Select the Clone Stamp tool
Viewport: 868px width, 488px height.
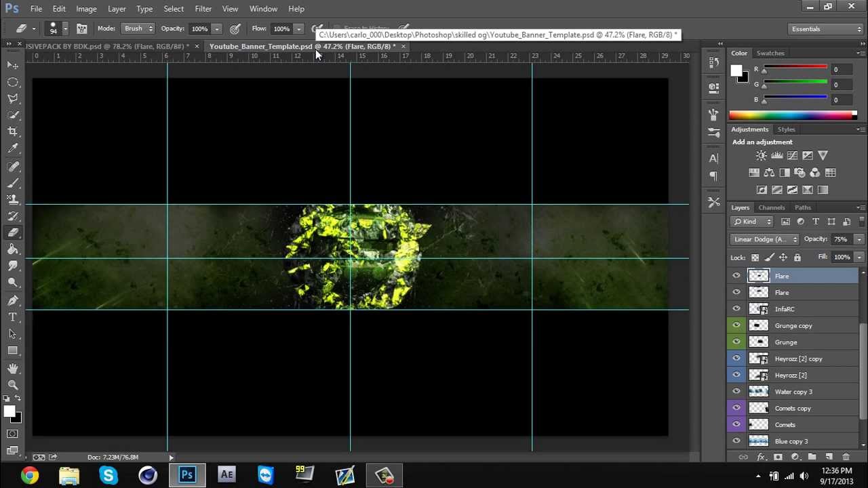coord(13,199)
